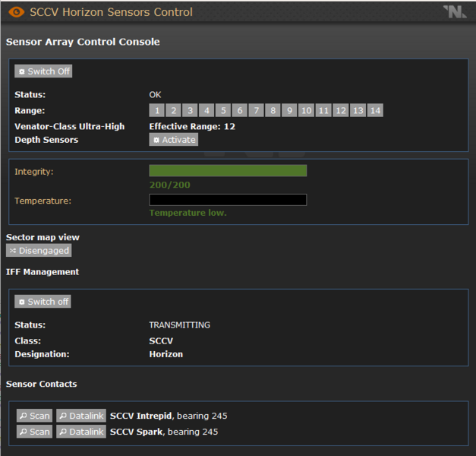Click the green Integrity bar

pos(228,171)
